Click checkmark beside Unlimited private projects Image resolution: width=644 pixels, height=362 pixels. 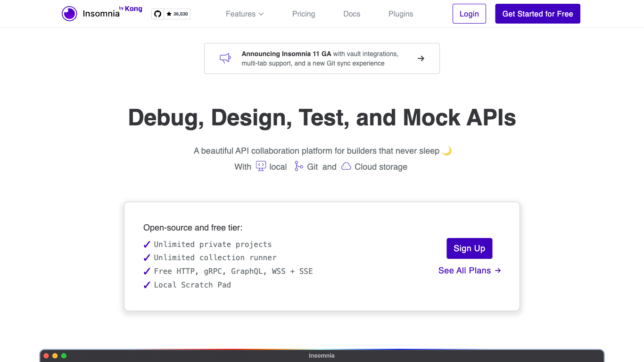pos(147,245)
